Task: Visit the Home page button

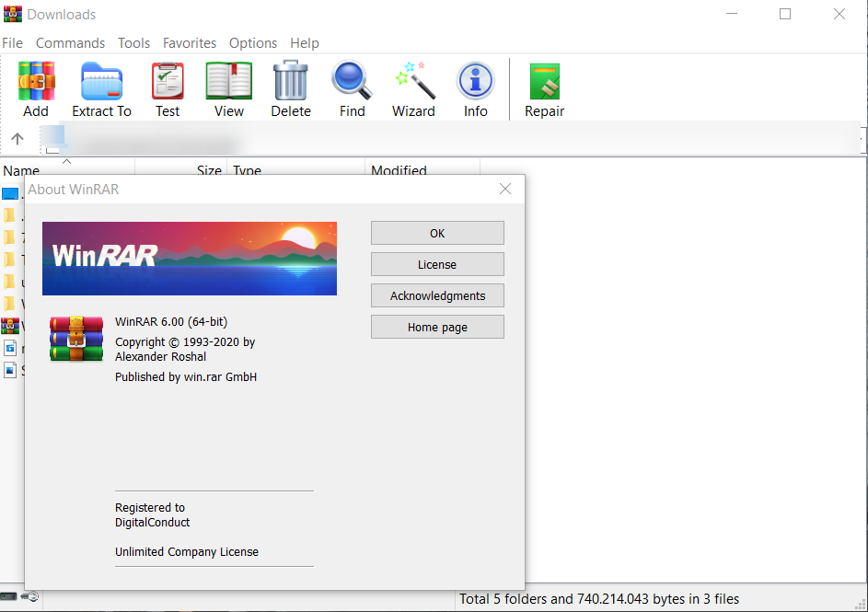Action: click(x=437, y=327)
